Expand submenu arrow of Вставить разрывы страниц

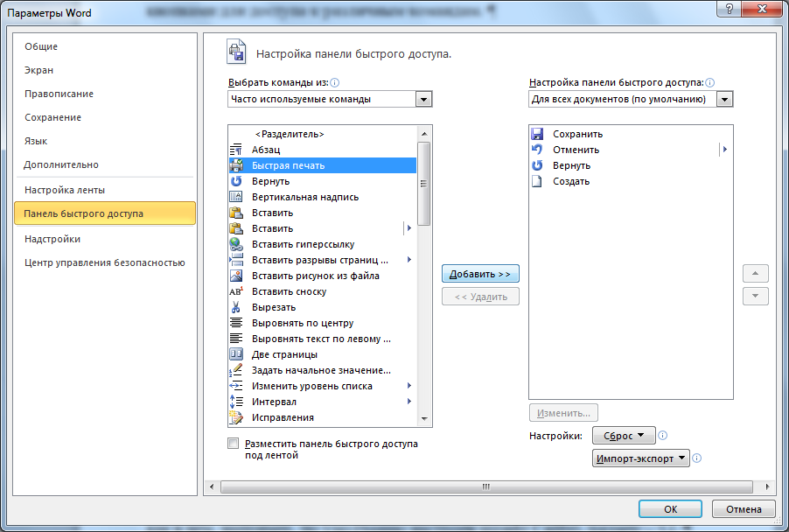point(409,260)
